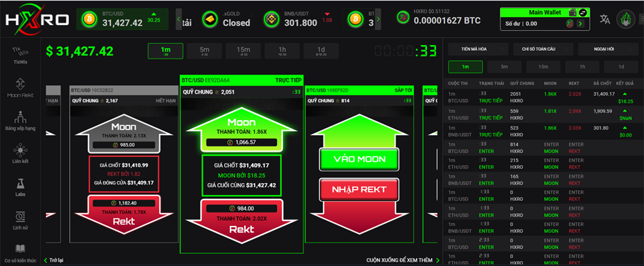
Task: Select the 1h tab above the cards
Action: 282,51
